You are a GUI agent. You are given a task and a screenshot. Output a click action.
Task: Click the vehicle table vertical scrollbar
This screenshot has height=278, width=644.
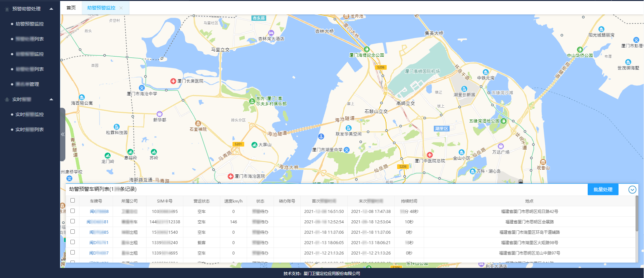(x=637, y=218)
